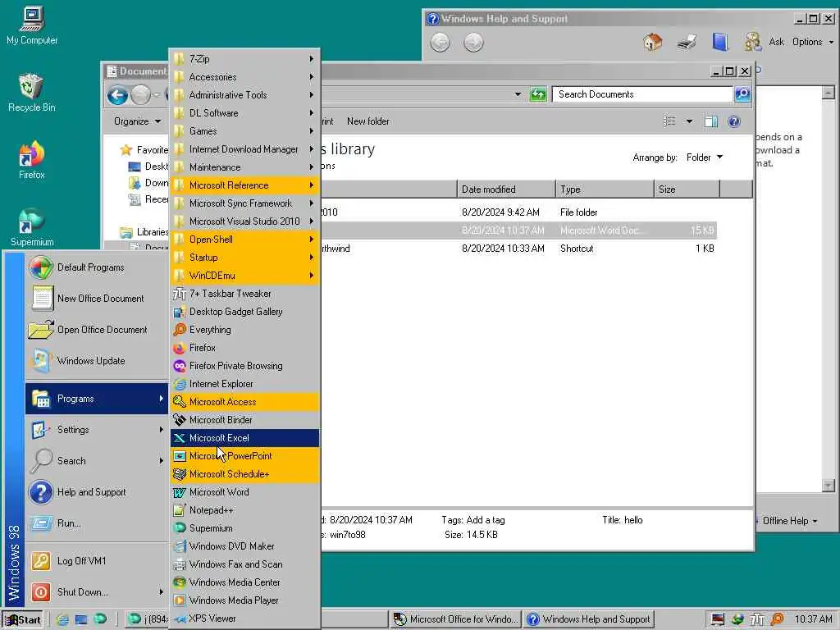Viewport: 840px width, 630px height.
Task: Click the Print icon in Help window
Action: (x=687, y=42)
